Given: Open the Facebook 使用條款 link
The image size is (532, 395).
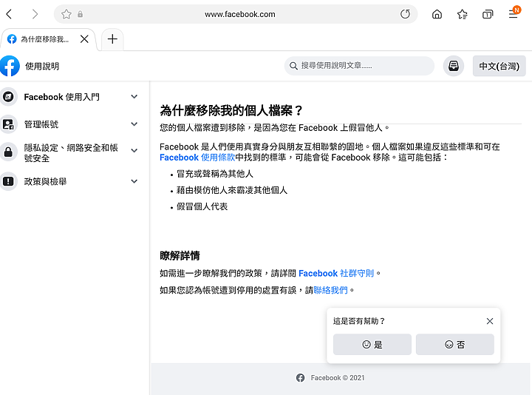Looking at the screenshot, I should coord(197,158).
